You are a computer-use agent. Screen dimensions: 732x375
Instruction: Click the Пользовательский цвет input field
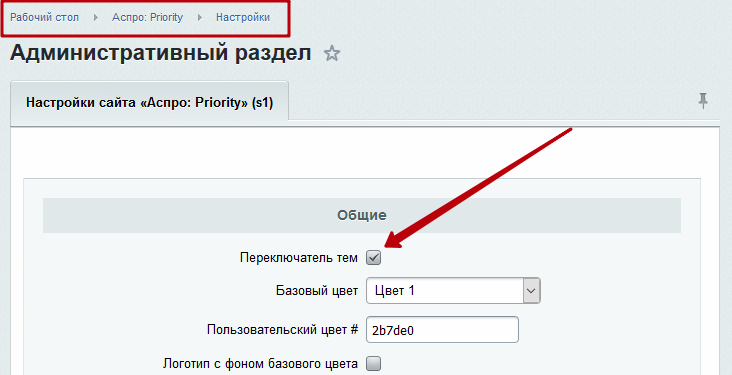tap(442, 330)
